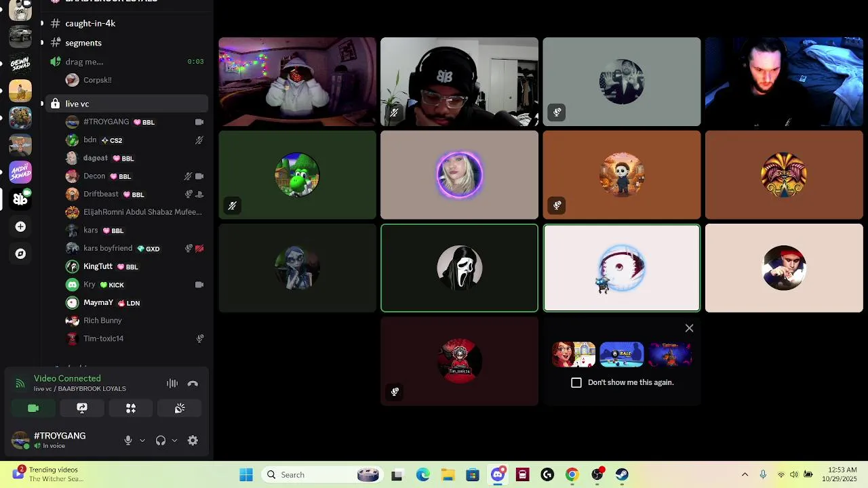868x488 pixels.
Task: Open Microsoft Edge from taskbar
Action: [x=422, y=474]
